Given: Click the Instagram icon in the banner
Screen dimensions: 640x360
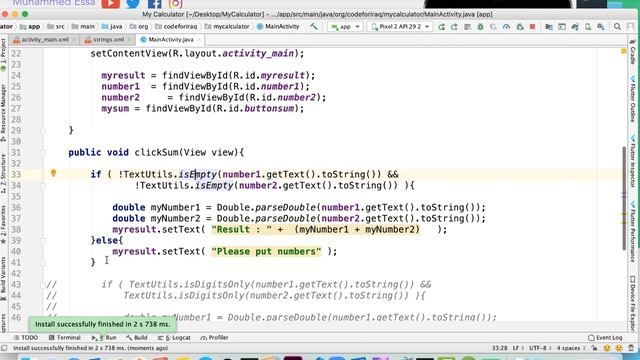Looking at the screenshot, I should pyautogui.click(x=175, y=4).
